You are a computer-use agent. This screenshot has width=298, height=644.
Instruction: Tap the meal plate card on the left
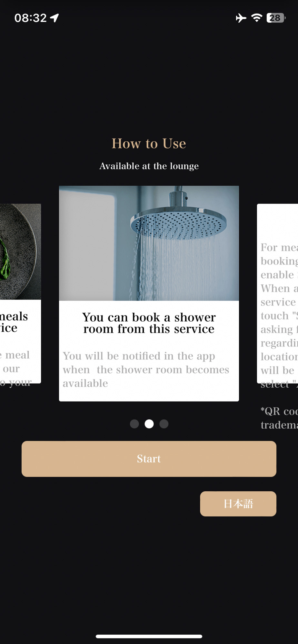[20, 293]
